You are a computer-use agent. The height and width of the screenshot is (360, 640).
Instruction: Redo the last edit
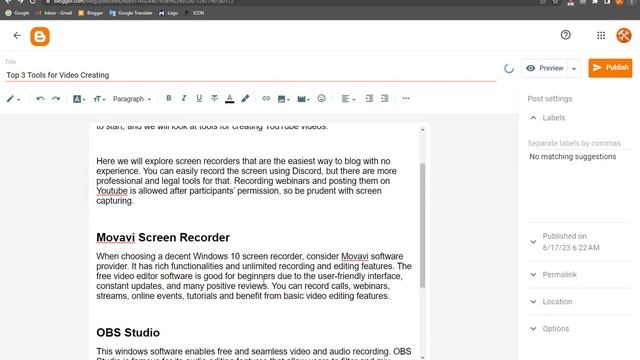point(56,99)
